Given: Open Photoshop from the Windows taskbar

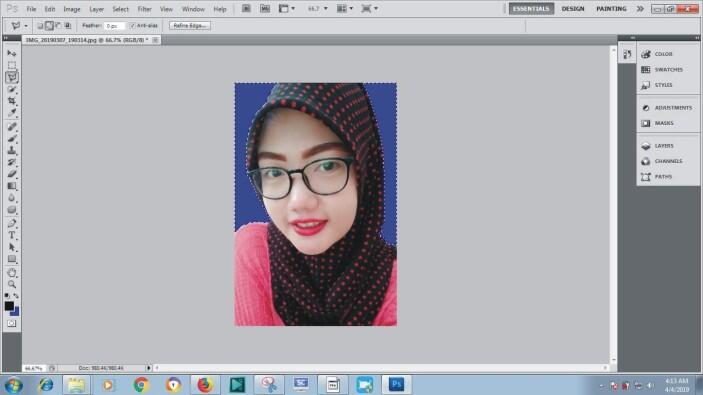Looking at the screenshot, I should pyautogui.click(x=396, y=384).
